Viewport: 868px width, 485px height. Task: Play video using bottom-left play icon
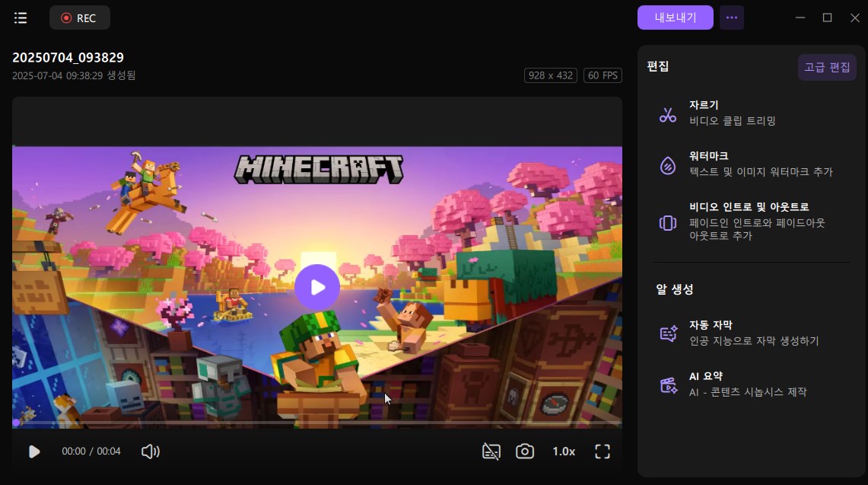point(34,451)
